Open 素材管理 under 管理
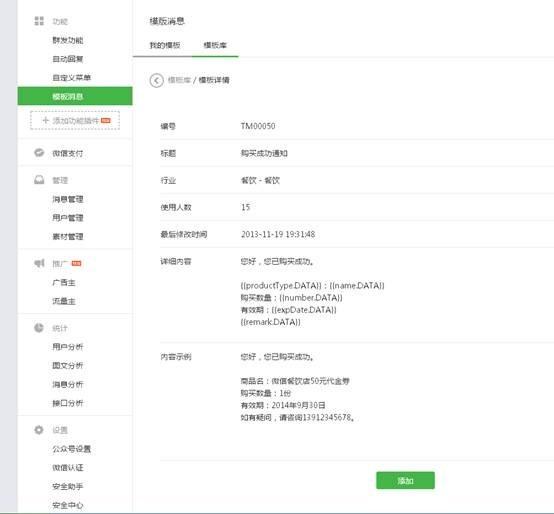554x514 pixels. point(68,237)
